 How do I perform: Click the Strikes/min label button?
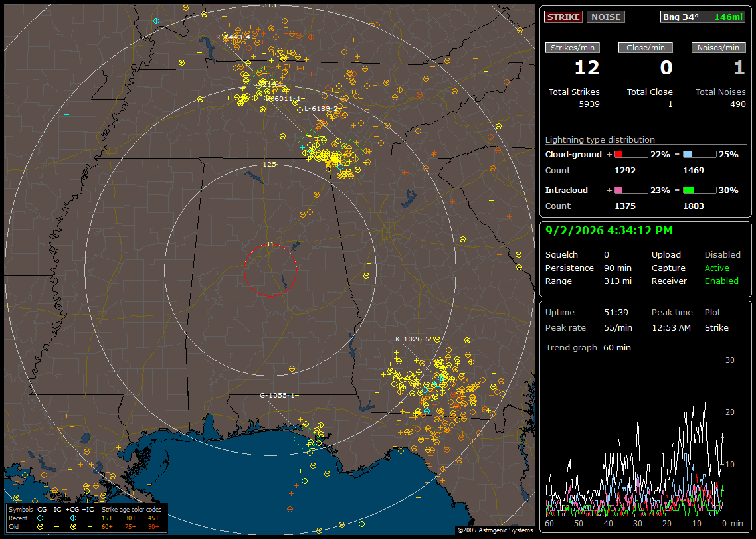tap(573, 48)
